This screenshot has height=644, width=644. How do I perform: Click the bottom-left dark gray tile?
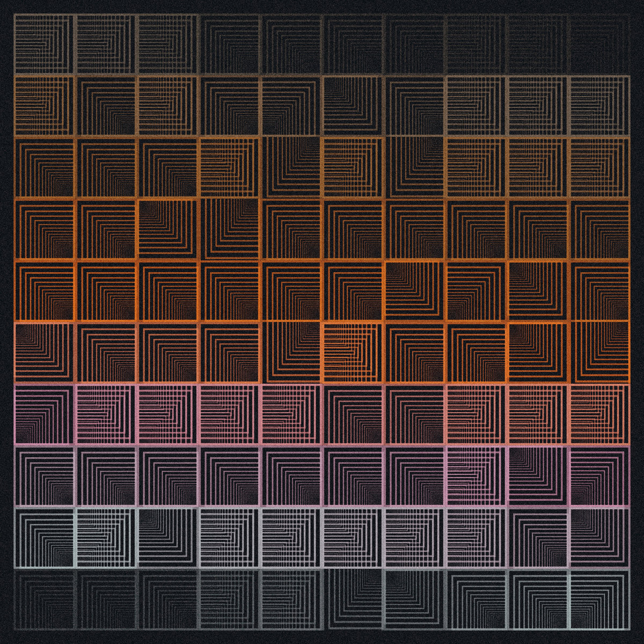(x=44, y=599)
